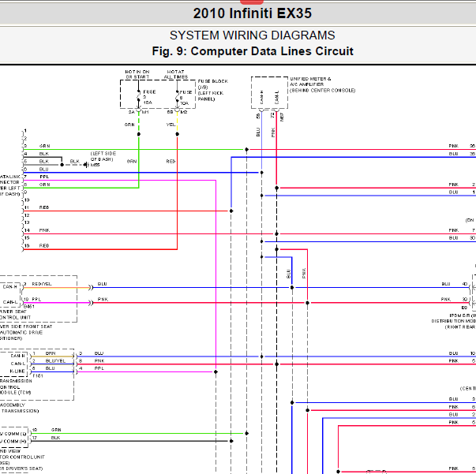The width and height of the screenshot is (476, 474).
Task: Click the BLU label on pin 6
Action: (x=44, y=169)
